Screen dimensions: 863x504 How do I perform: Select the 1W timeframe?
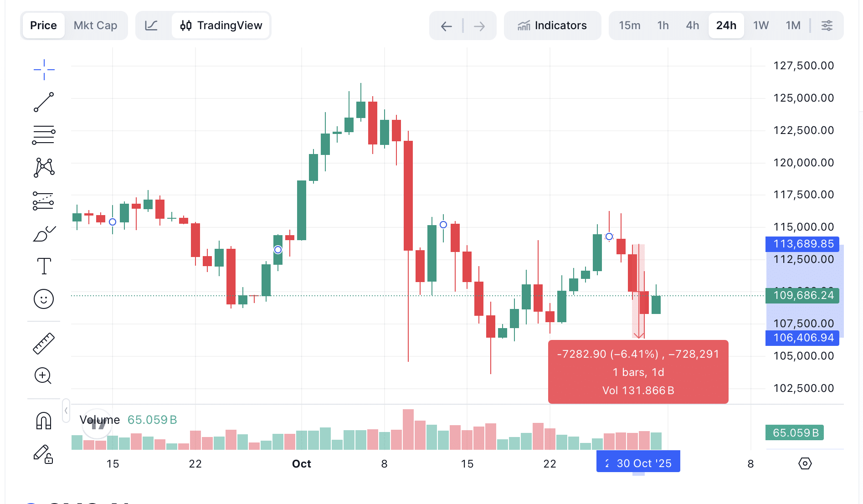tap(760, 26)
